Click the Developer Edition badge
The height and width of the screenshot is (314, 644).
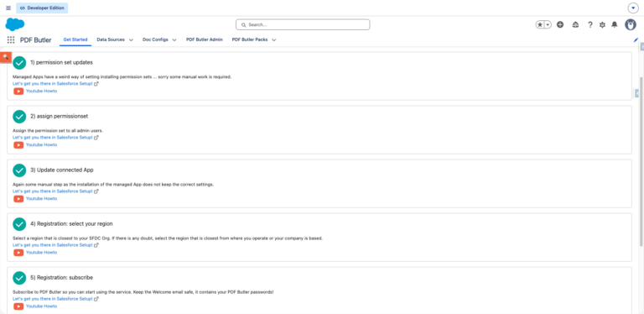42,8
